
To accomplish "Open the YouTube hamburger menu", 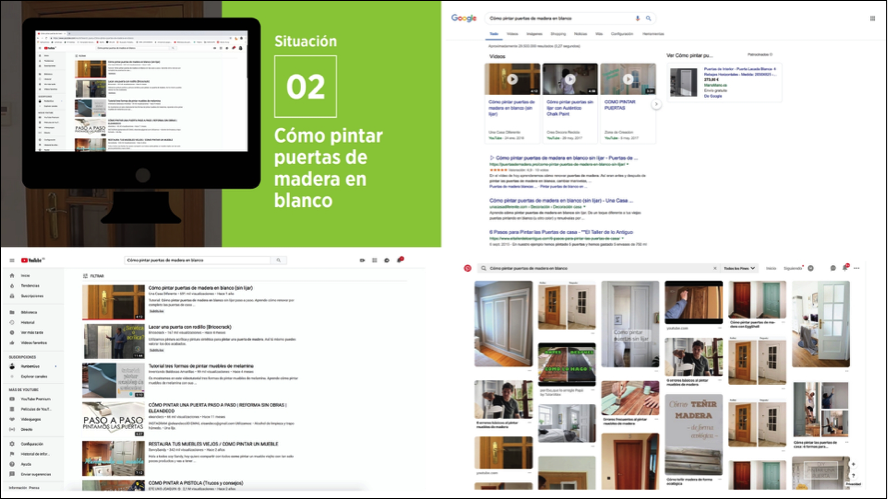I will [12, 260].
